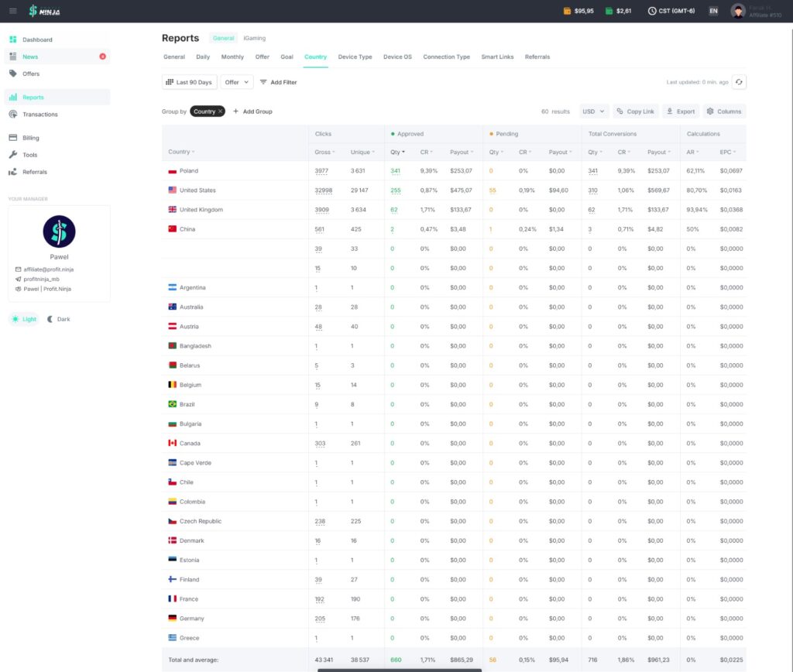Open Tools in the sidebar
Viewport: 793px width, 672px height.
29,155
